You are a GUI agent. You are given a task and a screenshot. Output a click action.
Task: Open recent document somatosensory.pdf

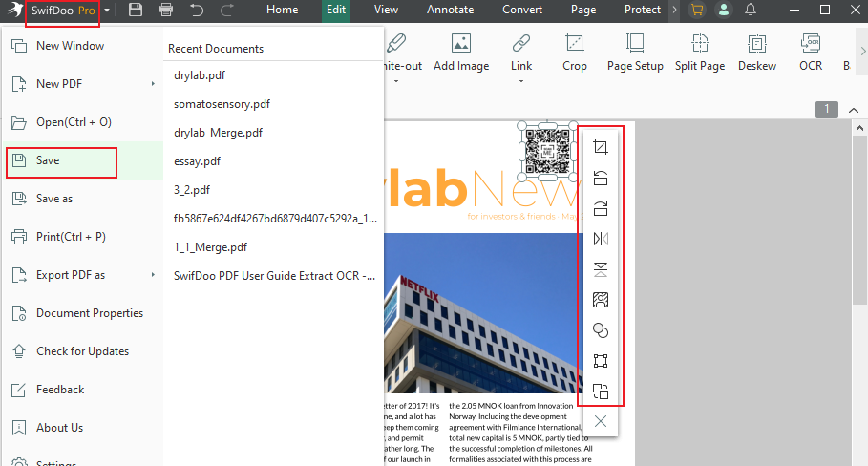222,104
